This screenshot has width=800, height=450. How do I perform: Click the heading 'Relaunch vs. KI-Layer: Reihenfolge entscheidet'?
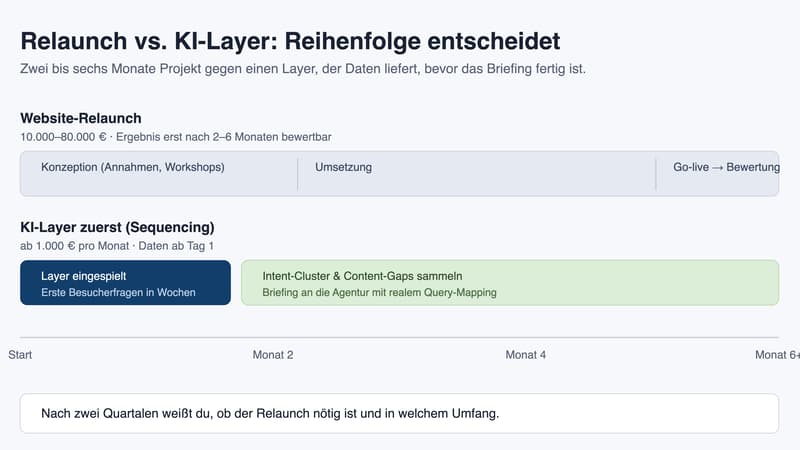[x=290, y=41]
